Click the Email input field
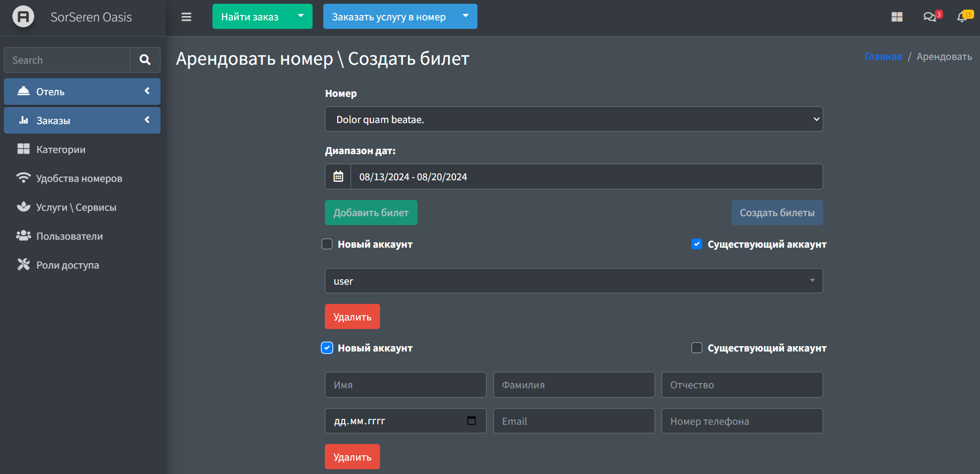Image resolution: width=980 pixels, height=474 pixels. click(x=574, y=421)
